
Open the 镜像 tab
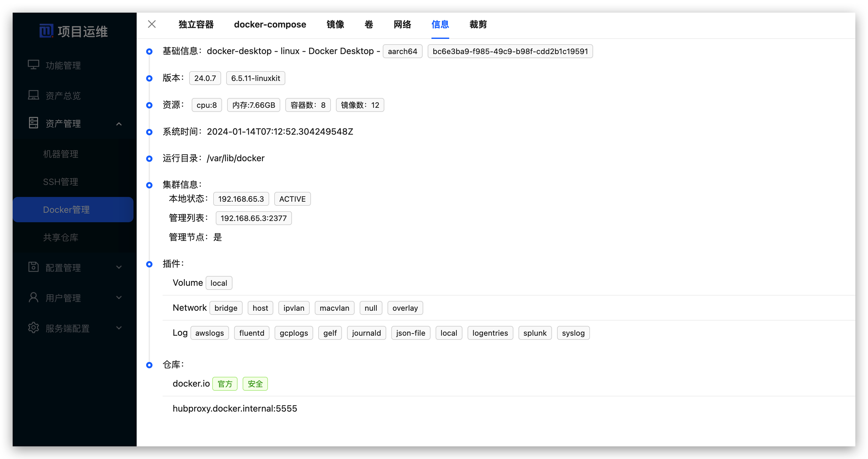point(335,25)
